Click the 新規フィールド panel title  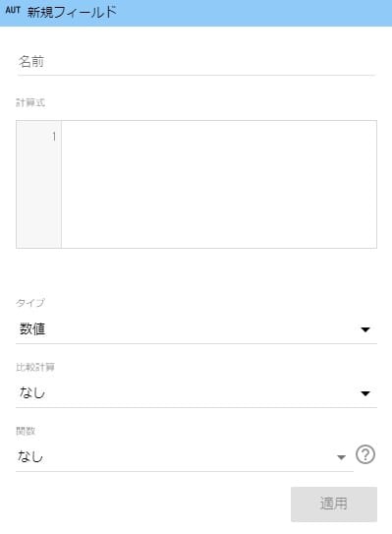tap(72, 12)
